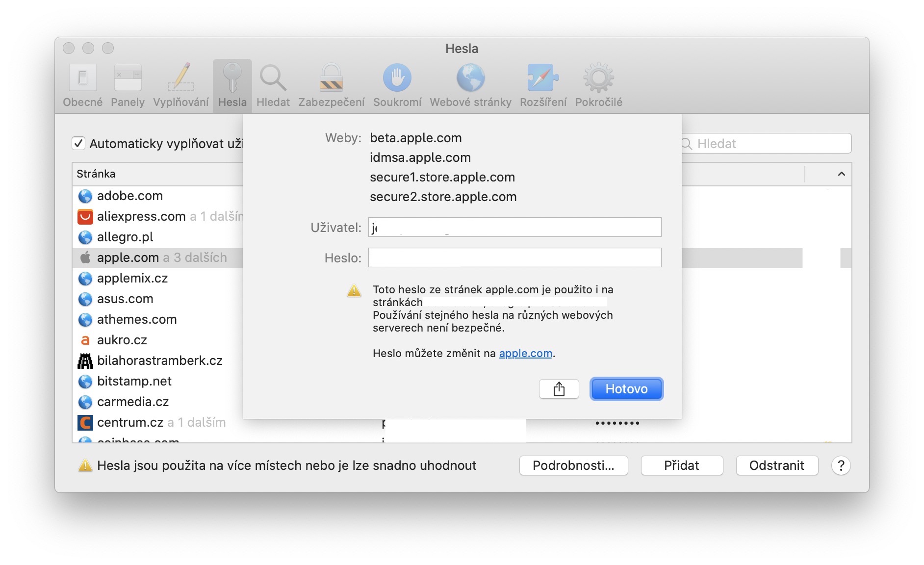Click the applemix.cz globe icon
The height and width of the screenshot is (565, 924).
85,279
